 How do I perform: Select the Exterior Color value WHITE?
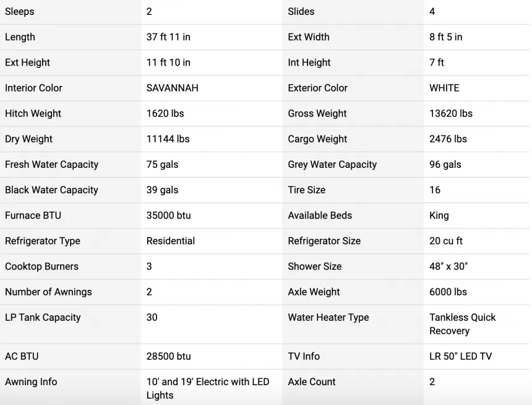tap(444, 88)
